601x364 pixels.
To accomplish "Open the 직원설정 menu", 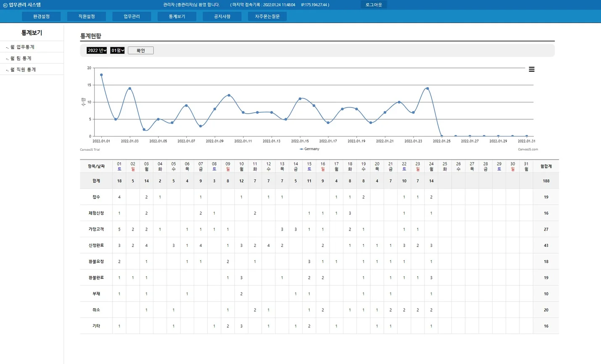I will pos(87,16).
